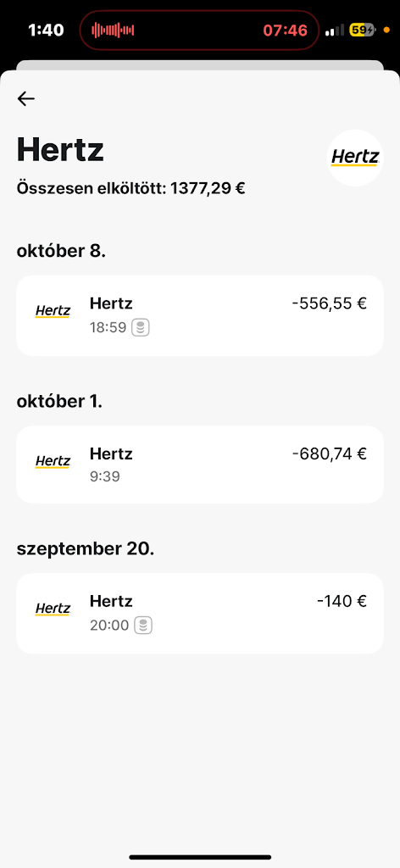Image resolution: width=400 pixels, height=868 pixels.
Task: Tap Hertz logo in October 1 transaction
Action: pyautogui.click(x=53, y=461)
